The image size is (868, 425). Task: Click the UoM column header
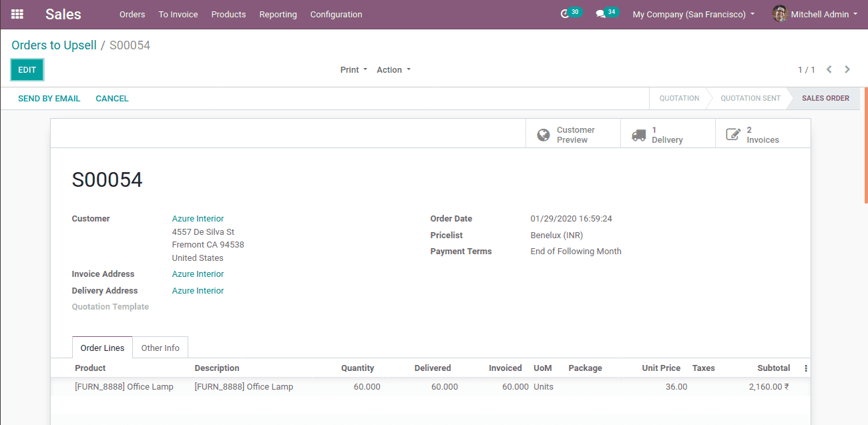pos(543,368)
